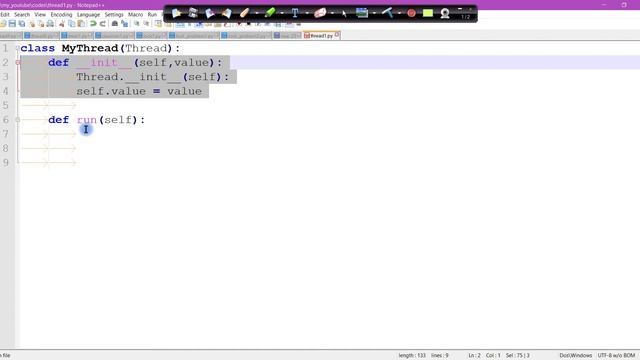Click the picture icon in annotation bar
640x360 pixels.
[x=362, y=13]
